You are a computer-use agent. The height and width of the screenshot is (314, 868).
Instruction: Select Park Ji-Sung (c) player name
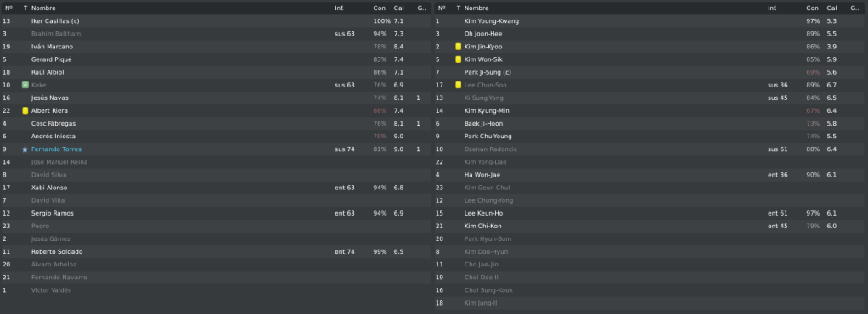click(x=488, y=72)
